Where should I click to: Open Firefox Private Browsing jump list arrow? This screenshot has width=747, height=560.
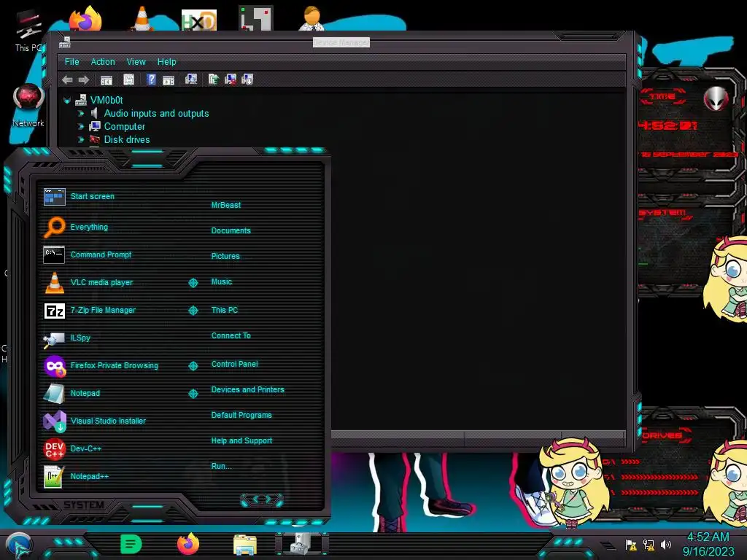193,366
